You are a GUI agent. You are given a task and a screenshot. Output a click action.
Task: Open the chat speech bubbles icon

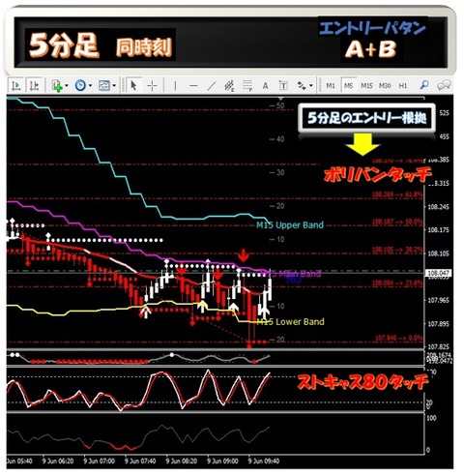tap(444, 85)
